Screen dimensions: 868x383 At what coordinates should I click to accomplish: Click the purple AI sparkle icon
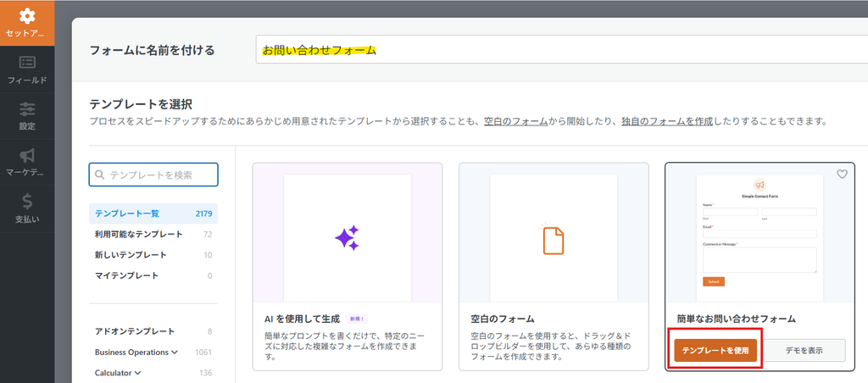347,238
